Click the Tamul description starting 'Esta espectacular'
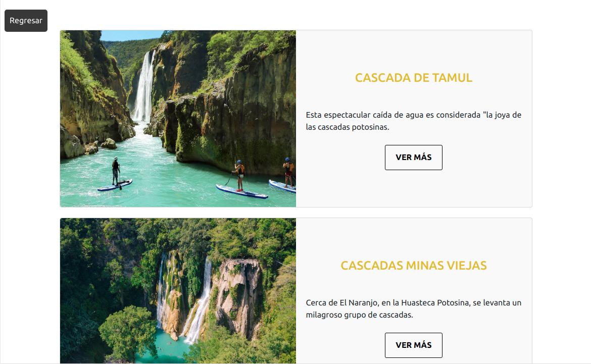The width and height of the screenshot is (591, 364). 414,121
